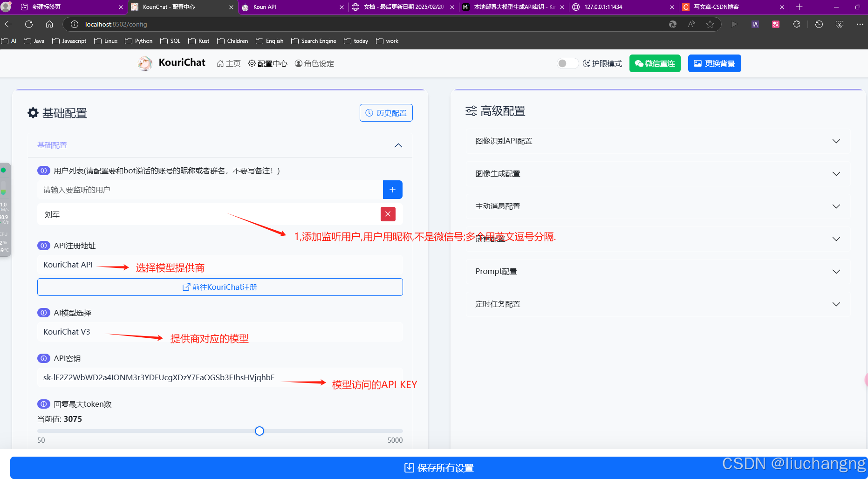Click 更换背景 button
Viewport: 868px width, 479px height.
pos(714,63)
